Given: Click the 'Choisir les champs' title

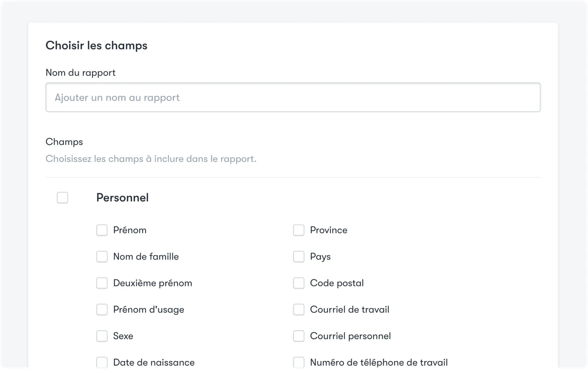Looking at the screenshot, I should click(x=96, y=46).
